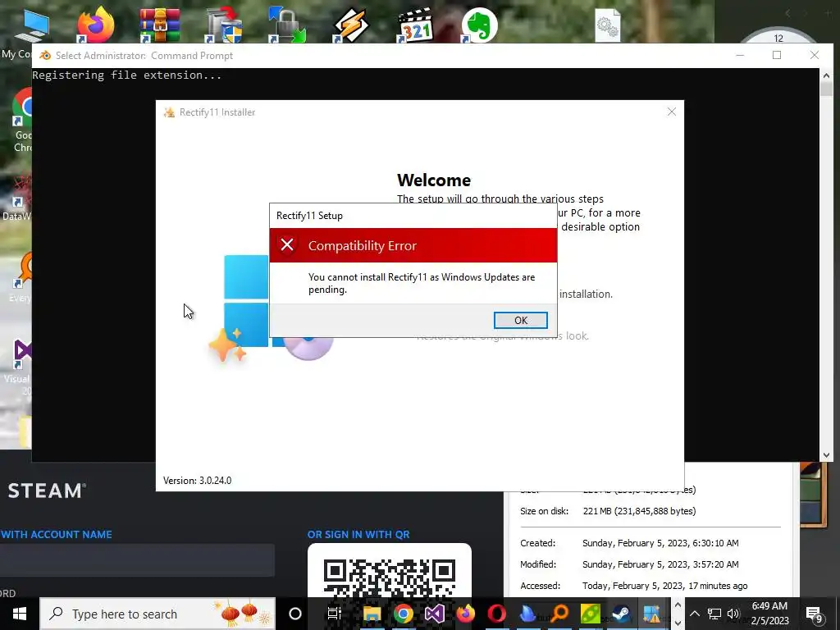Click Size on disk value 221 MB

[639, 511]
